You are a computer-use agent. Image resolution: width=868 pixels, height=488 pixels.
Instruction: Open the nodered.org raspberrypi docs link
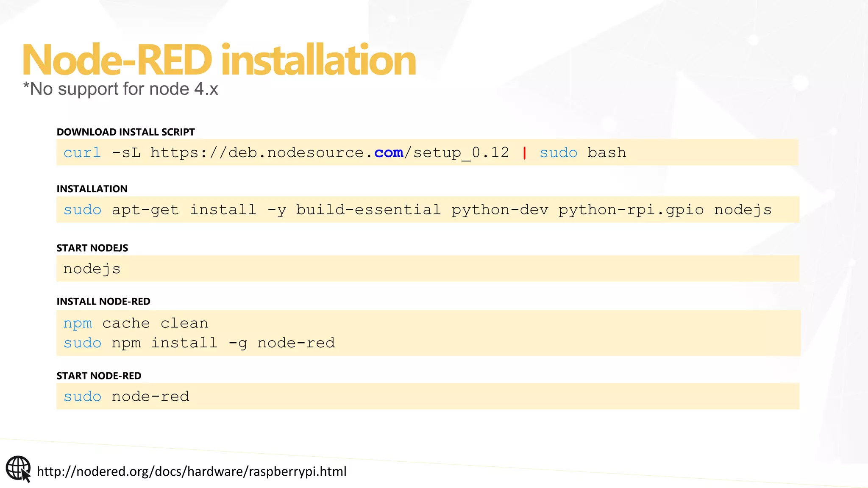point(192,471)
